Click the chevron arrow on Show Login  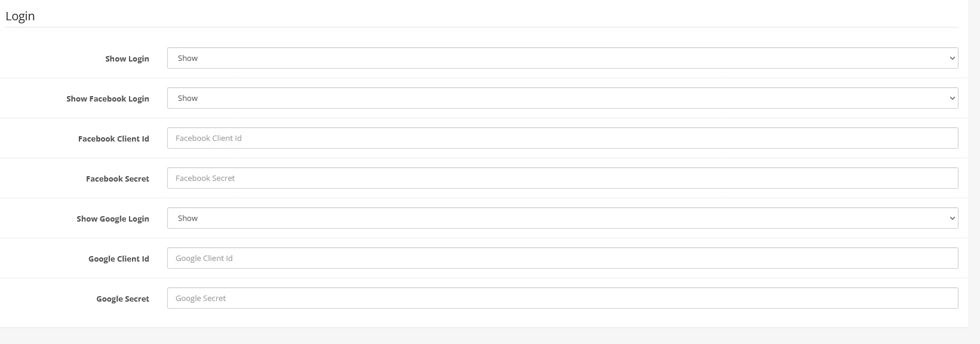click(952, 59)
